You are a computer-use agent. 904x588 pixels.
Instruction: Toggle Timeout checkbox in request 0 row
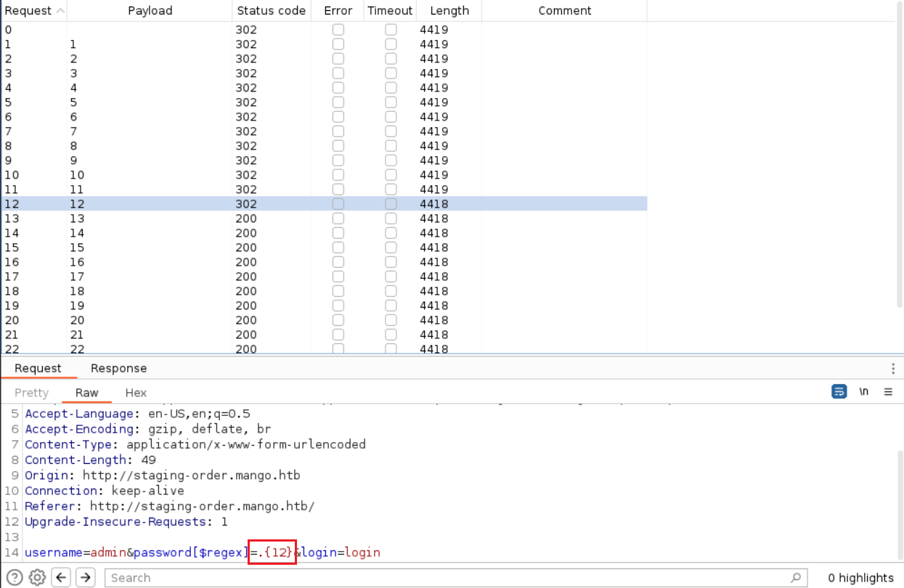tap(391, 30)
